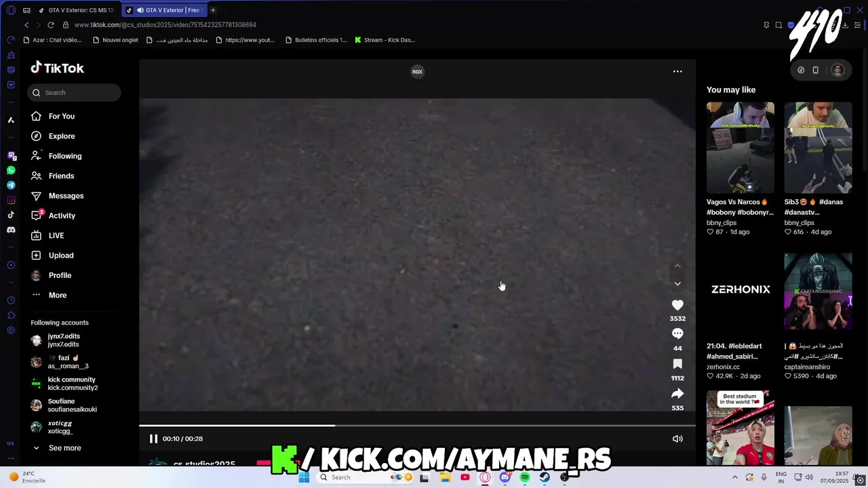Pause the playing video

point(153,439)
